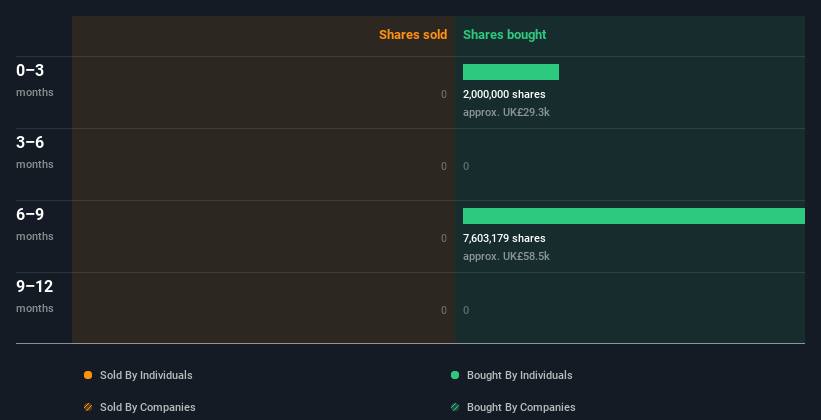
Task: Click the '6–9' months row label
Action: pos(30,215)
